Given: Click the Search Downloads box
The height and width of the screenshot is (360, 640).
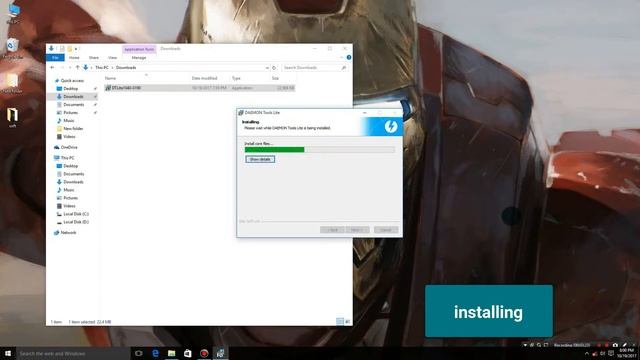Looking at the screenshot, I should [314, 67].
